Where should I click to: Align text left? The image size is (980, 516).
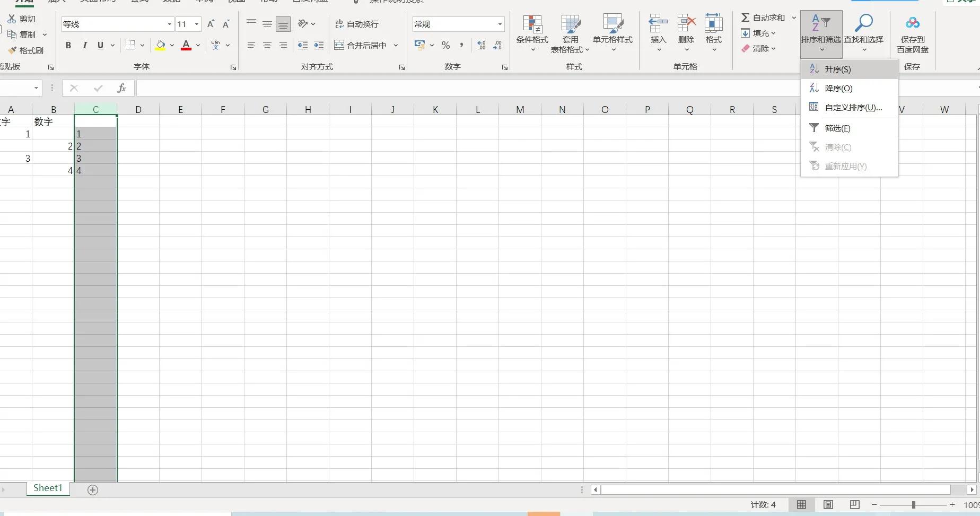point(251,46)
